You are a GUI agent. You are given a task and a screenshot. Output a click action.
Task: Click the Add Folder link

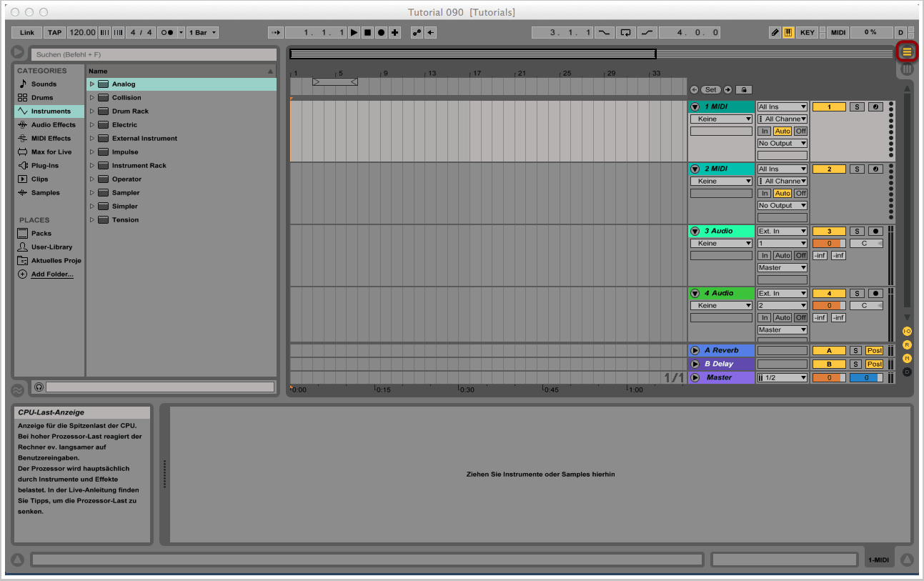coord(51,274)
